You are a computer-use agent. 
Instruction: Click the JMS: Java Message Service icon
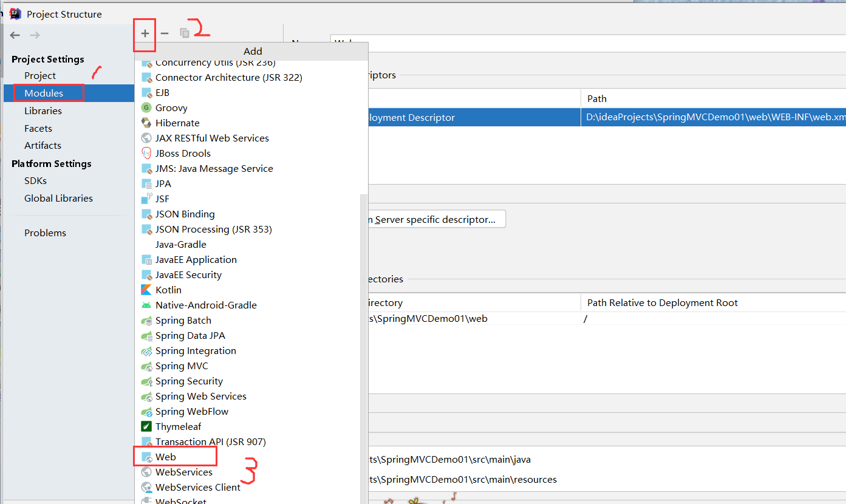(146, 169)
